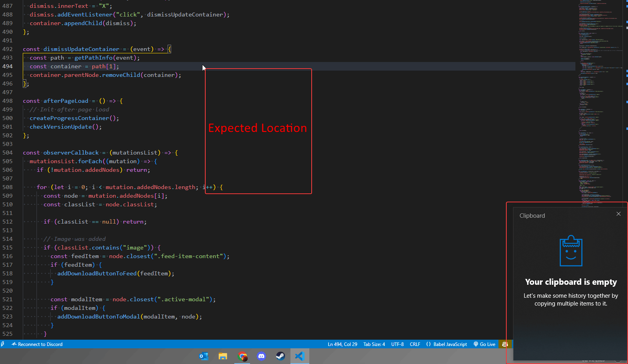Click line number 515 in the gutter

coord(7,248)
